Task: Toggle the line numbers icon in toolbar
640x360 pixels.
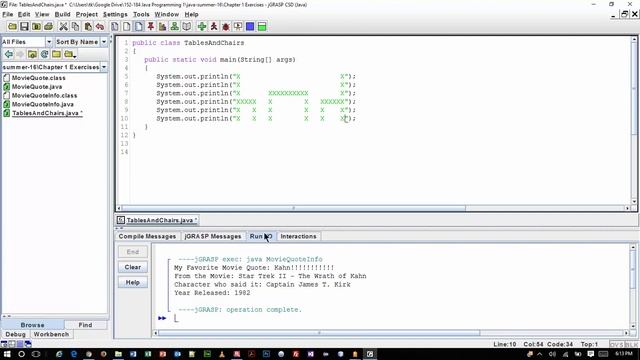Action: click(139, 27)
